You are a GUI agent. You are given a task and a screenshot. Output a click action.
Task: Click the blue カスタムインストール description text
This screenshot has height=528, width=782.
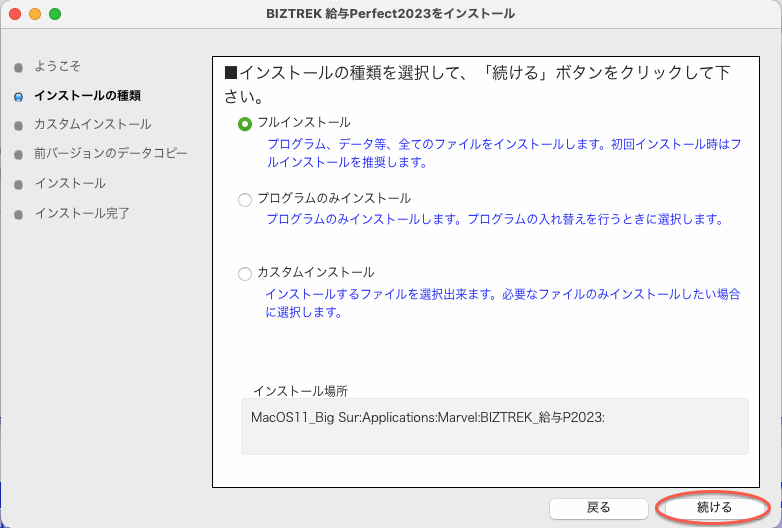point(502,303)
